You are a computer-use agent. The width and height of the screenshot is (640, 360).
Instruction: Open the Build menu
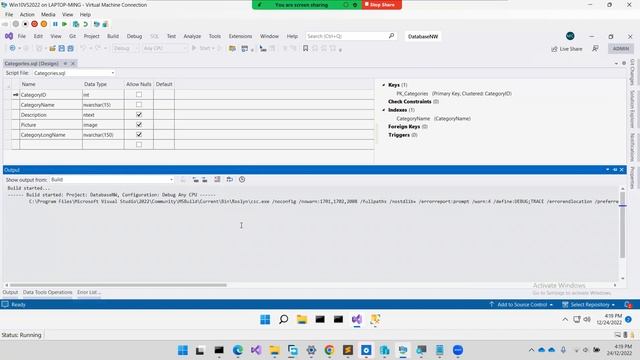point(113,36)
